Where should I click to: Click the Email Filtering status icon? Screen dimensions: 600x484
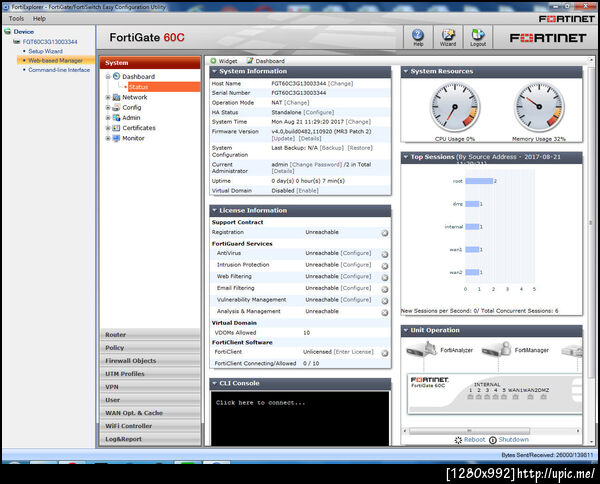coord(385,289)
